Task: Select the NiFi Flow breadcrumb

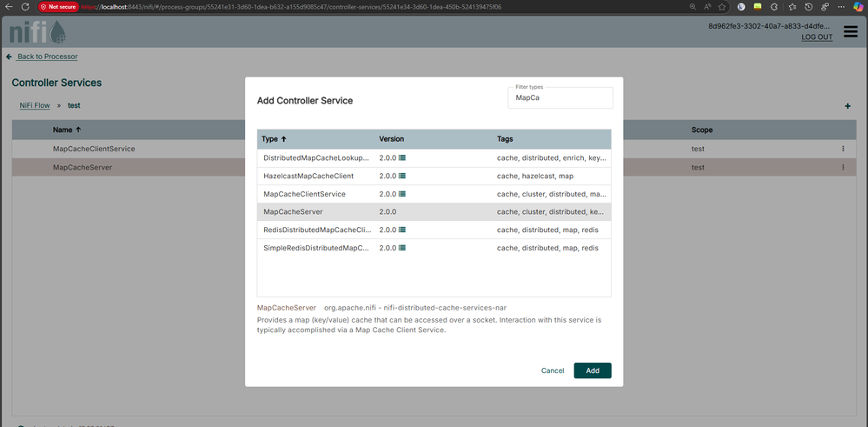Action: [x=35, y=105]
